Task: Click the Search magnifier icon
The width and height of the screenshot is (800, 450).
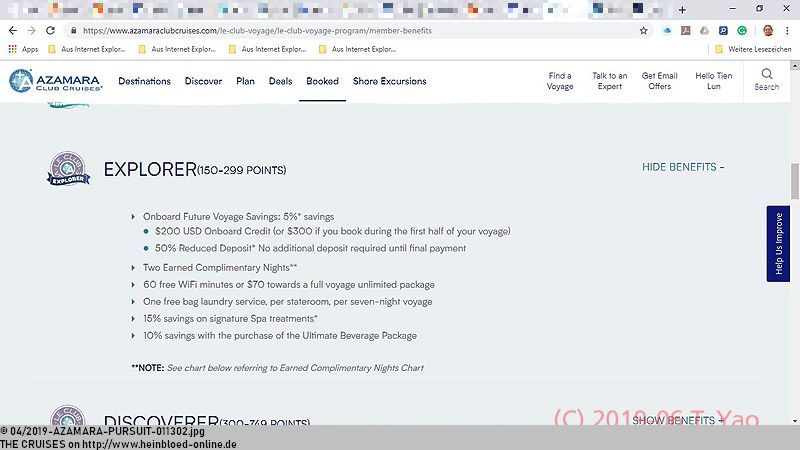Action: pos(767,74)
